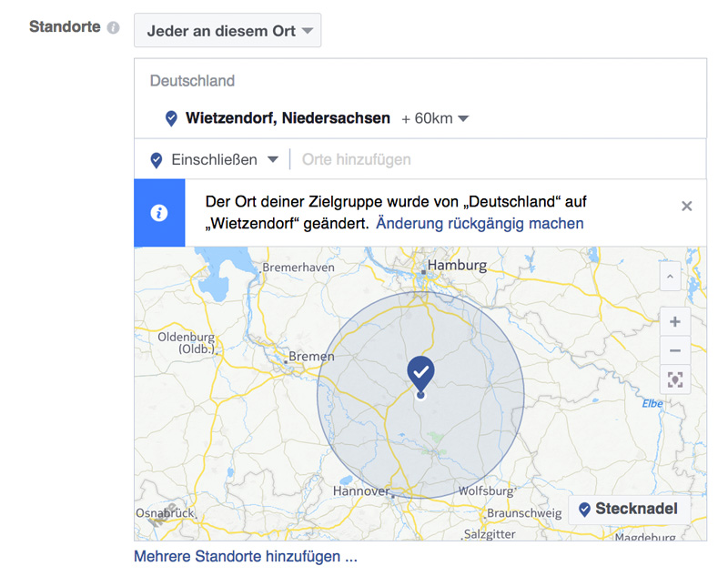Image resolution: width=728 pixels, height=576 pixels.
Task: Click the check-marked pin marker on map
Action: click(x=420, y=373)
